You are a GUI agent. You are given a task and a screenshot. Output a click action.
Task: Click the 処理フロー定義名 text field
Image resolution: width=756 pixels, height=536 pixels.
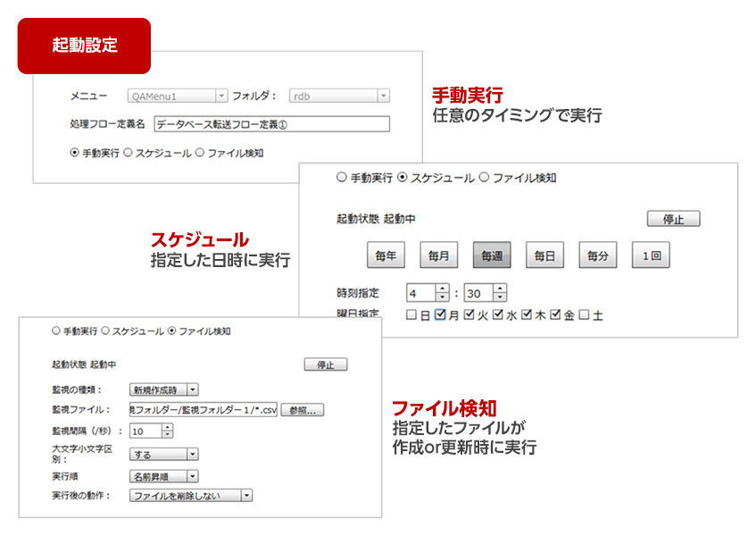pos(271,124)
